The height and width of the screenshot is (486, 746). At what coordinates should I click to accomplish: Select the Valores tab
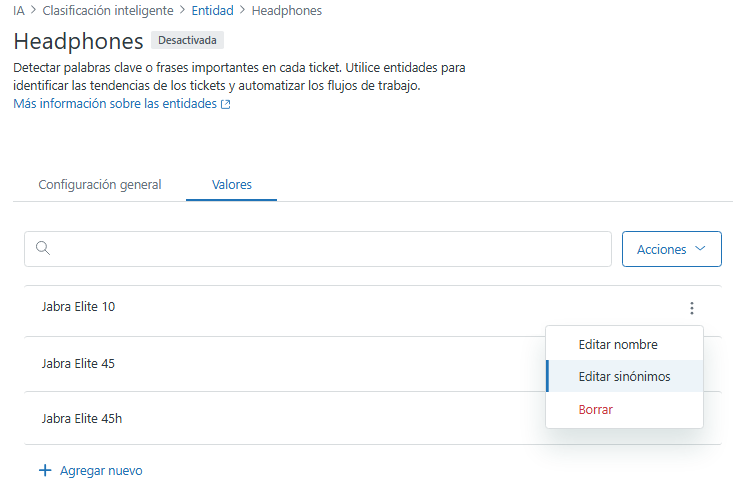(x=232, y=185)
